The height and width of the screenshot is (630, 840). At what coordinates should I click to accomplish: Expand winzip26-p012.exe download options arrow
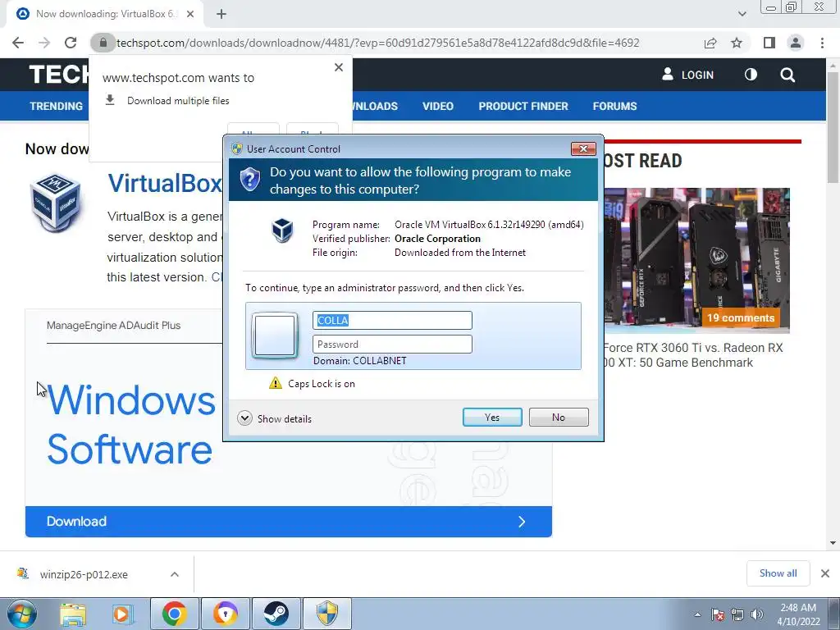(175, 574)
